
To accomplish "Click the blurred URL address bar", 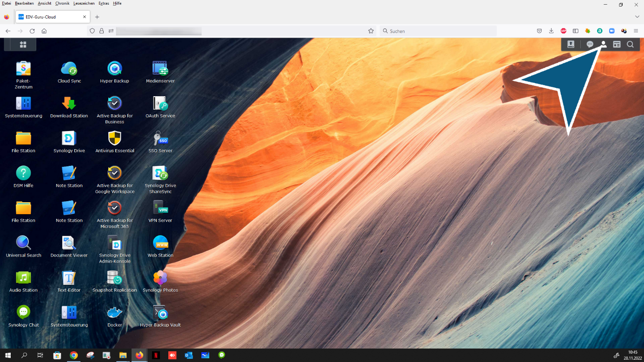I will tap(159, 31).
